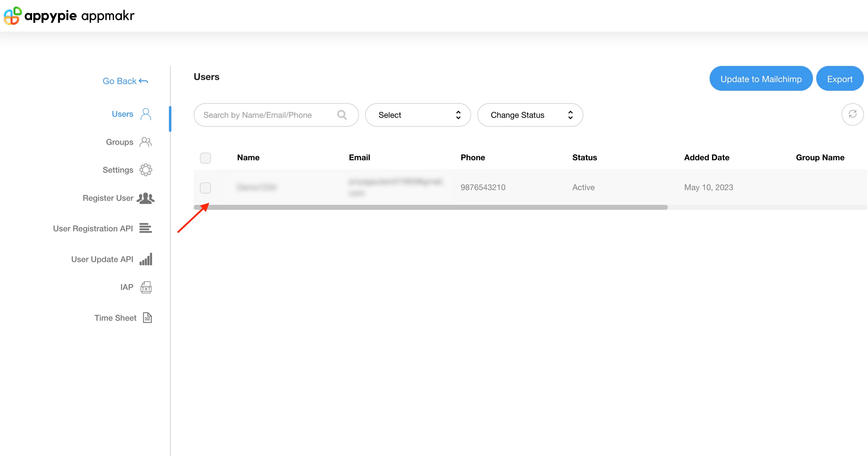Click the Register User group icon
The image size is (868, 456).
coord(146,198)
